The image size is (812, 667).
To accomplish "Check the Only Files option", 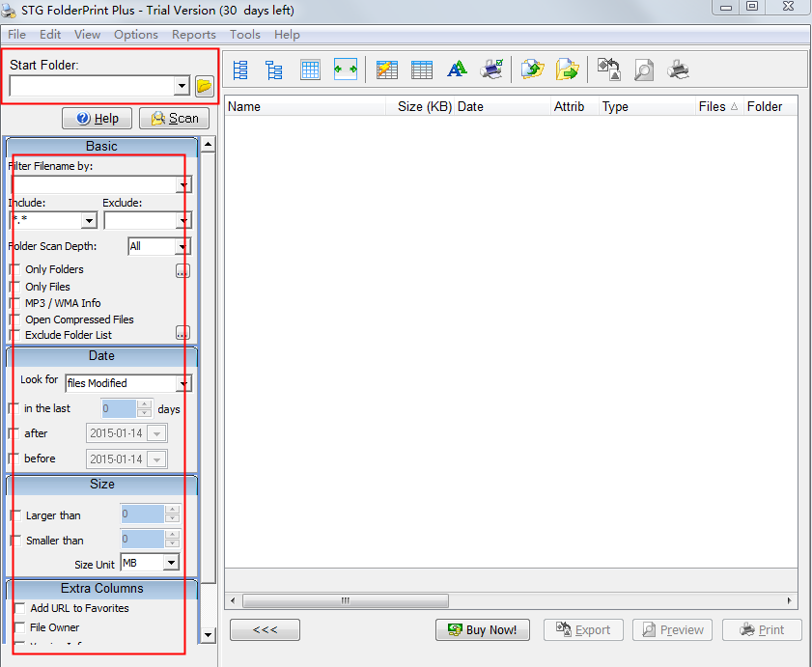I will (15, 287).
